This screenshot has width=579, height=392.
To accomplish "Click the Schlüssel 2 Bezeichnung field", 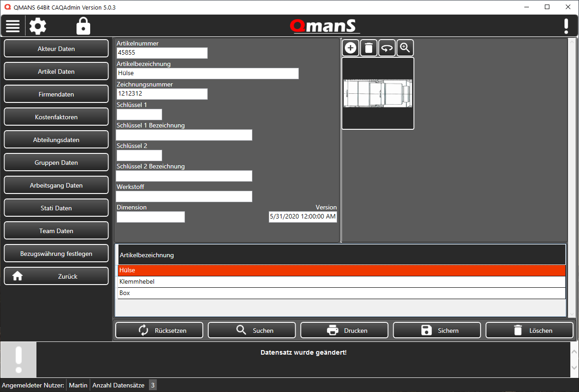I will point(184,176).
